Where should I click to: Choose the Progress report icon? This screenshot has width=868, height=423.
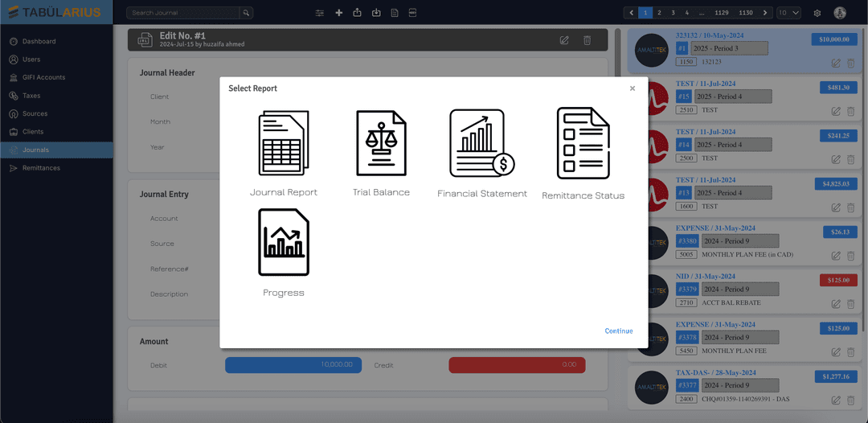point(284,242)
